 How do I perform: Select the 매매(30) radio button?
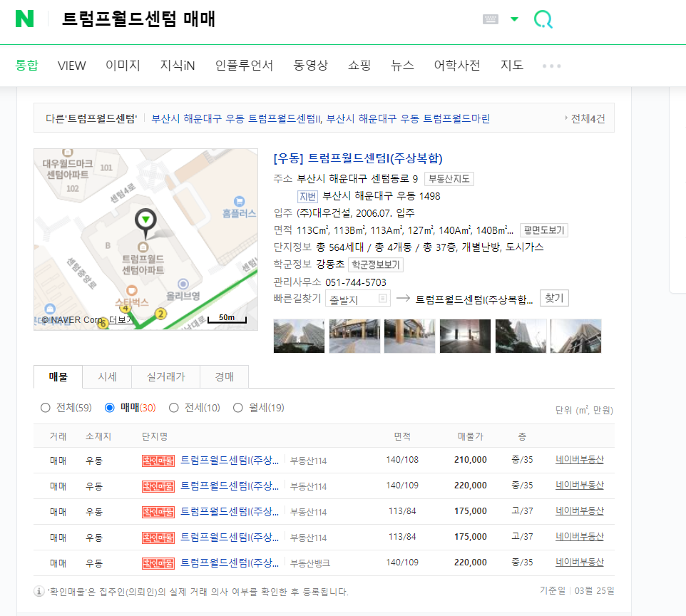pyautogui.click(x=110, y=408)
